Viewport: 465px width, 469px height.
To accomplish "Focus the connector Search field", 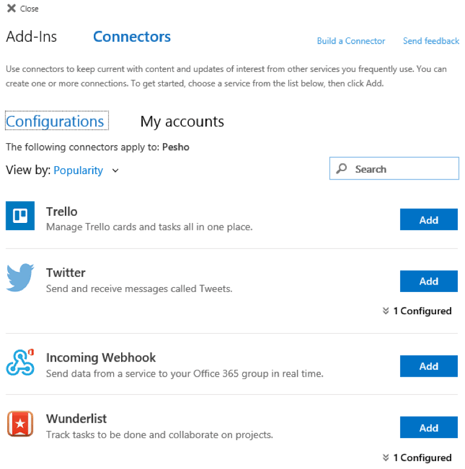I will pos(394,168).
